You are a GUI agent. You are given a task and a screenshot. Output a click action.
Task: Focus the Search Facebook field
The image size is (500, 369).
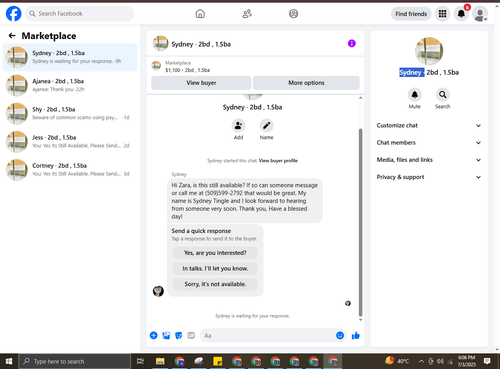tap(79, 14)
